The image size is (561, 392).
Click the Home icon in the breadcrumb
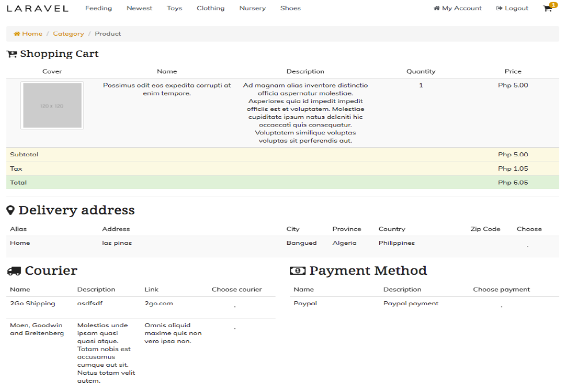click(17, 34)
